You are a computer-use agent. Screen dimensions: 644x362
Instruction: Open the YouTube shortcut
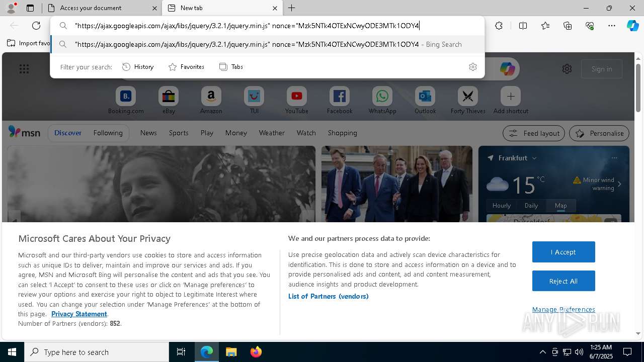297,101
